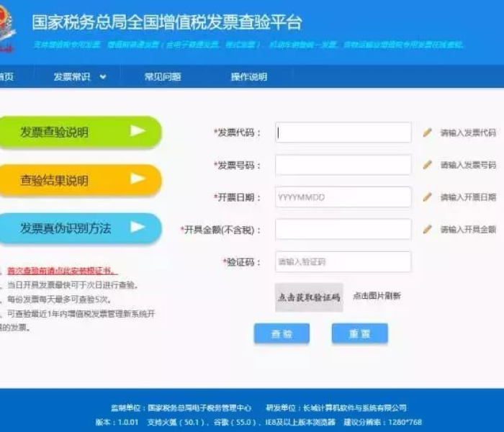
Task: Click pencil icon beside 请输入发票代码
Action: 427,132
